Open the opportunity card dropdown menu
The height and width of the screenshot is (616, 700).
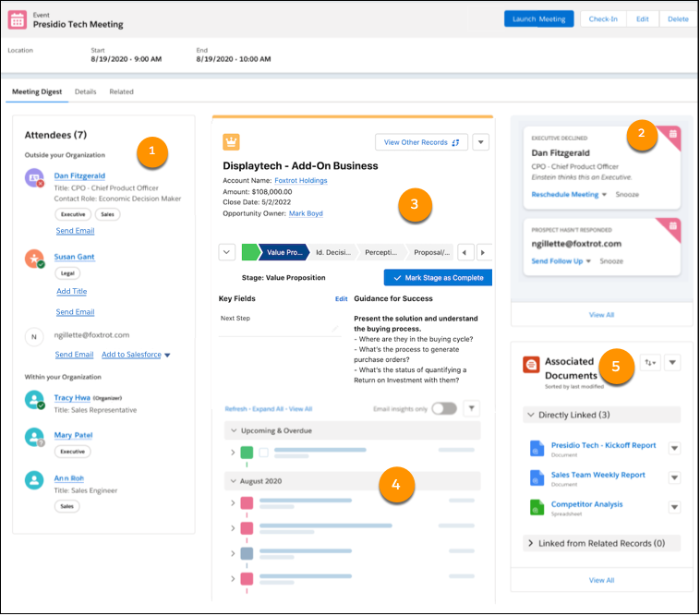481,142
